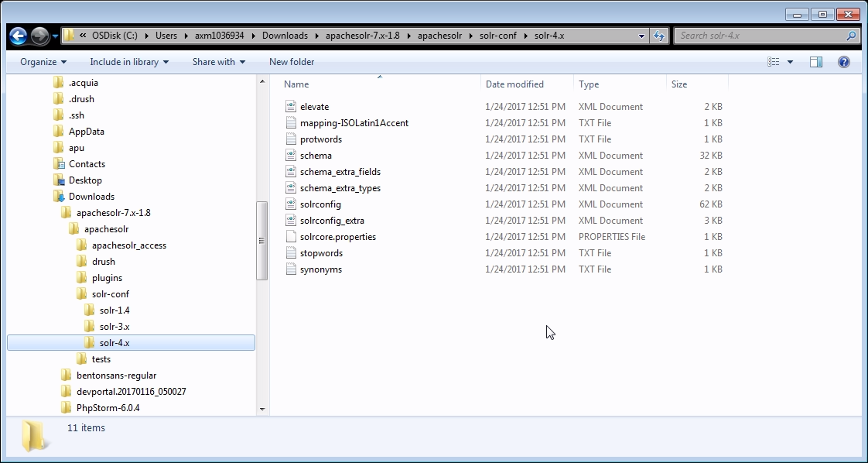Click the navigation pane scroll down arrow
Image resolution: width=868 pixels, height=463 pixels.
pos(261,410)
